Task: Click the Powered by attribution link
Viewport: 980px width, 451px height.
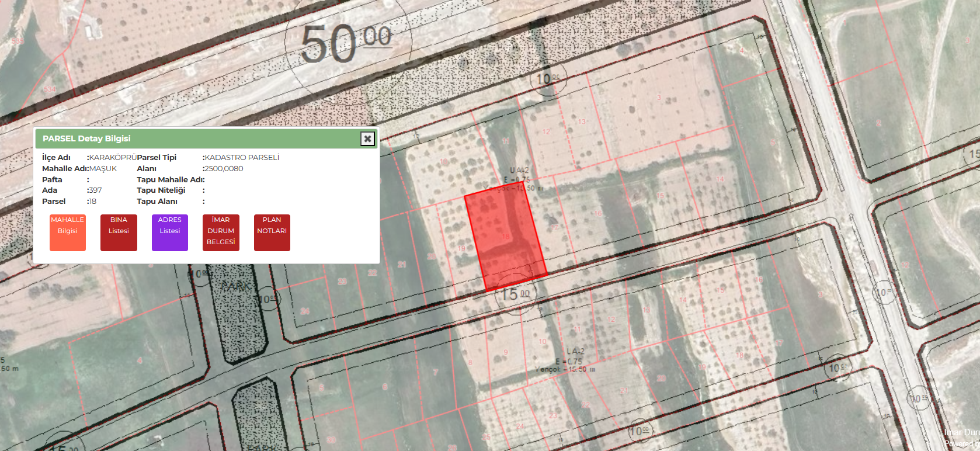Action: coord(961,443)
